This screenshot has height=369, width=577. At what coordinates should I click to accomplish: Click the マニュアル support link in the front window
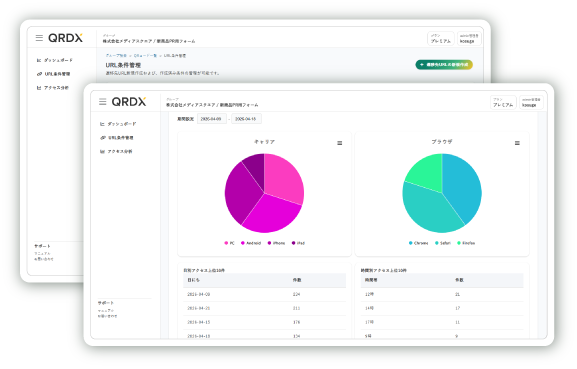pos(106,311)
